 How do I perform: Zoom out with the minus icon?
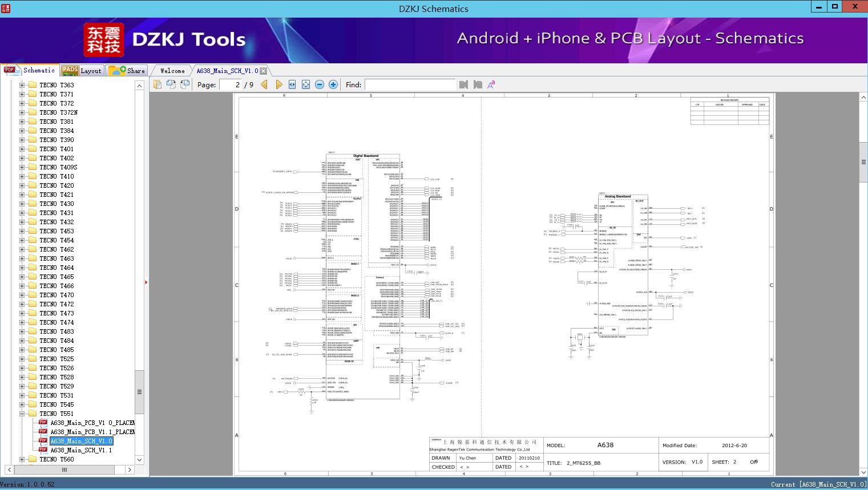(320, 84)
